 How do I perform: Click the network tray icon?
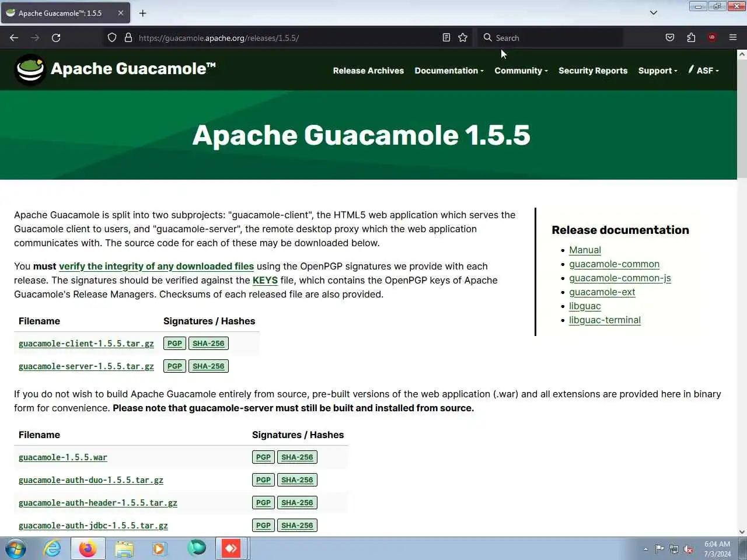(x=674, y=549)
